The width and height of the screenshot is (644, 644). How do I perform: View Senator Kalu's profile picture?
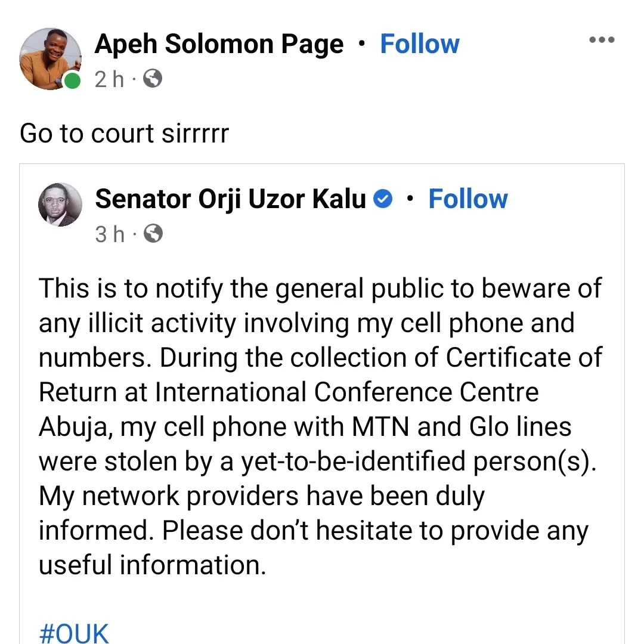60,205
